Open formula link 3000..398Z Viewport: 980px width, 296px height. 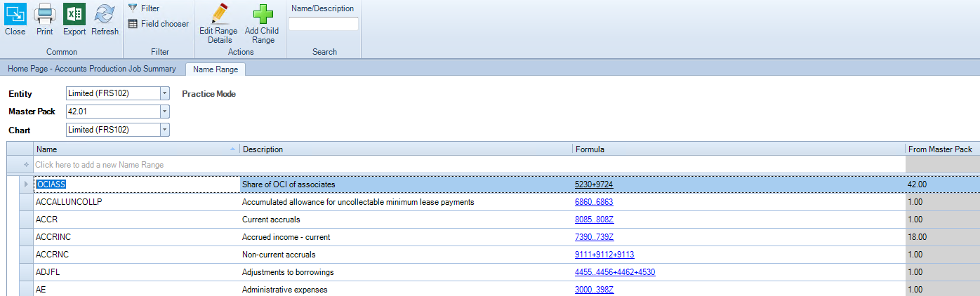(x=594, y=290)
